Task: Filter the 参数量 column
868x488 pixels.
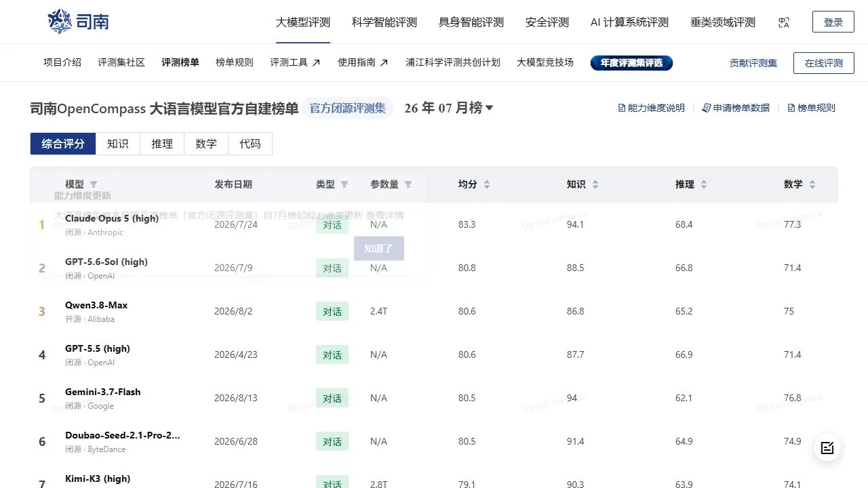Action: [408, 184]
